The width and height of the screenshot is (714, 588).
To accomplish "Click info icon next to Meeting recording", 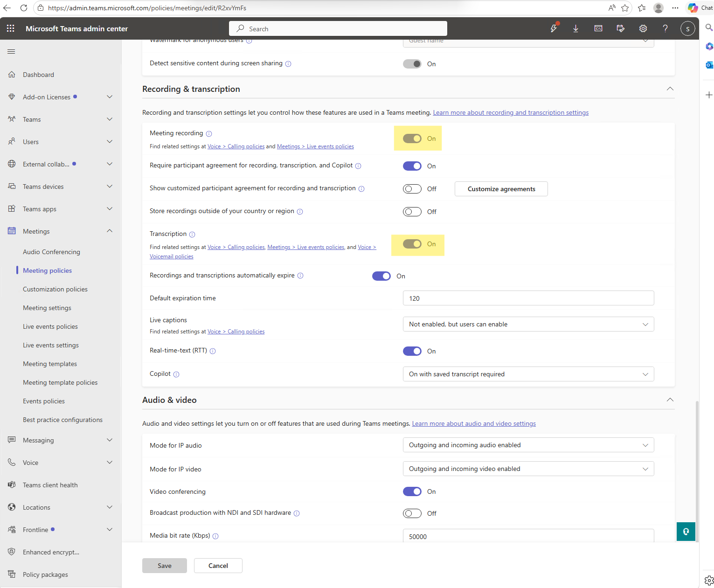I will pos(209,134).
